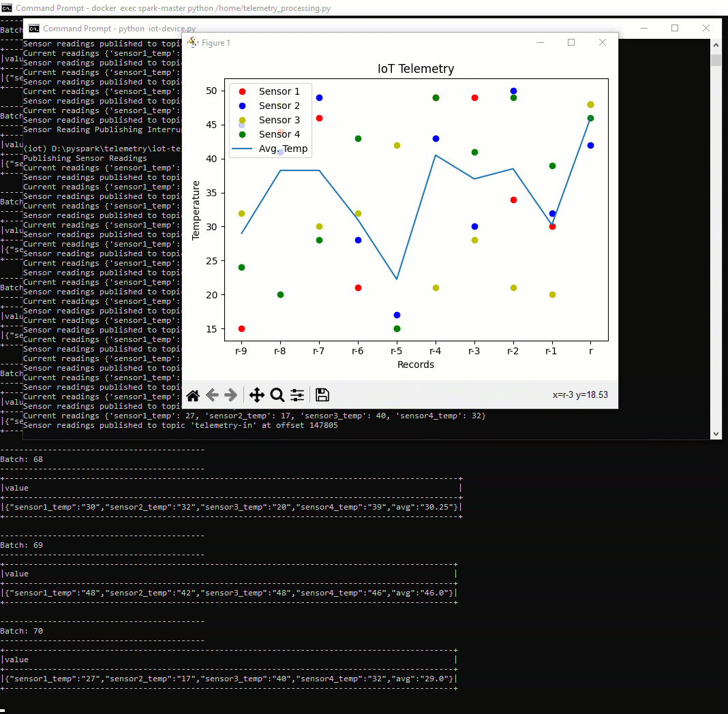Minimize the Figure 1 window

[x=541, y=42]
